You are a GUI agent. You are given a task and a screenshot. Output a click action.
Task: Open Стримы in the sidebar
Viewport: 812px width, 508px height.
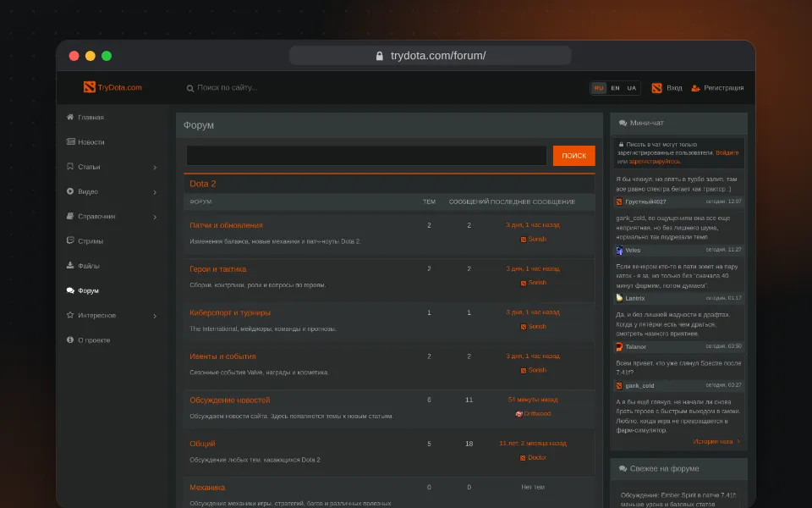tap(91, 241)
